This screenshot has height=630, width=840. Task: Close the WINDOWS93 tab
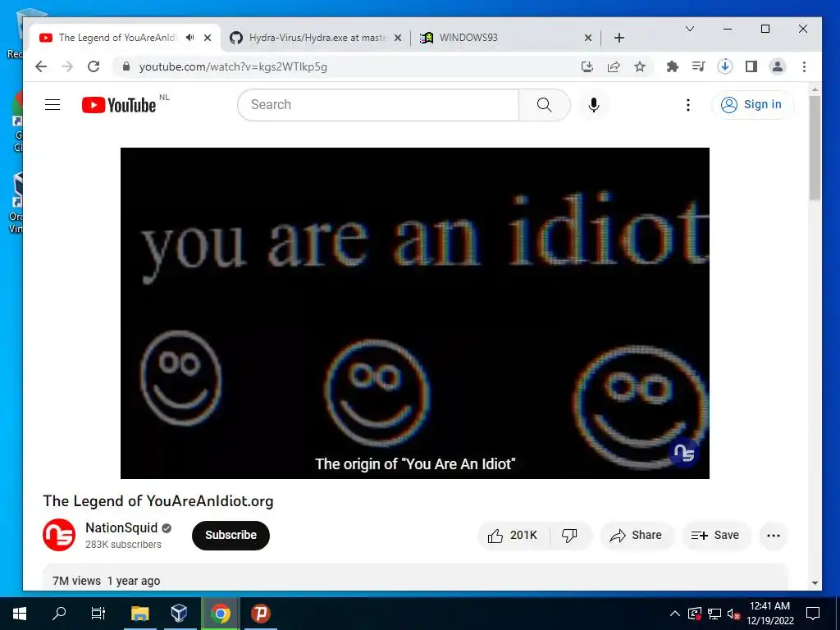point(587,38)
